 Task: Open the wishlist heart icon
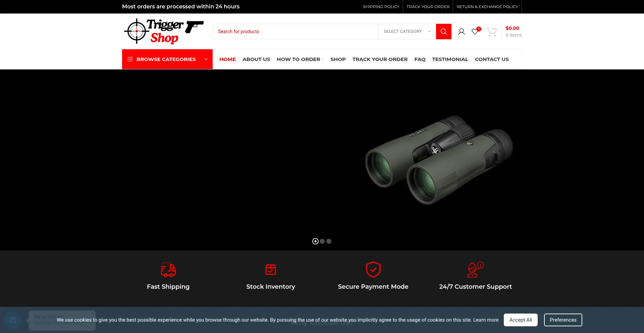475,32
